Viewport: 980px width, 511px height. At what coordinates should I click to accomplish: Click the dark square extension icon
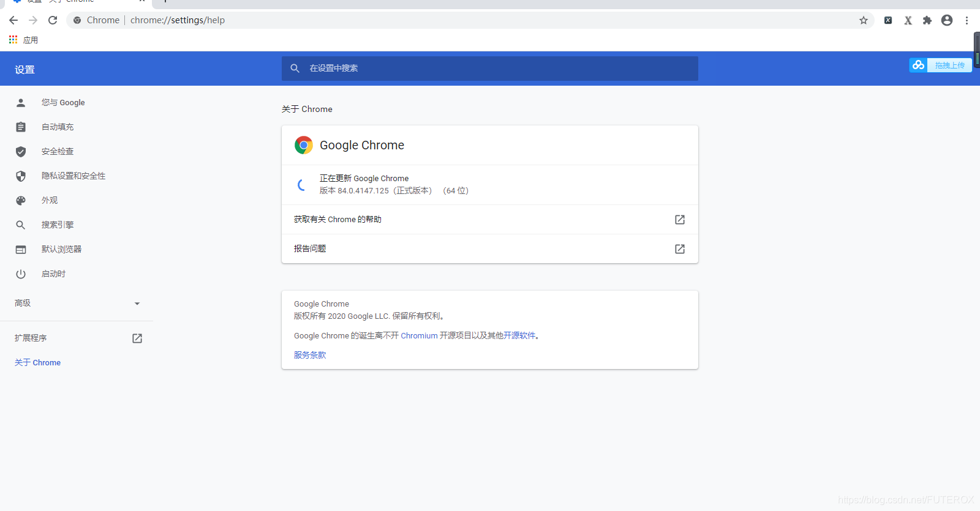pyautogui.click(x=888, y=20)
